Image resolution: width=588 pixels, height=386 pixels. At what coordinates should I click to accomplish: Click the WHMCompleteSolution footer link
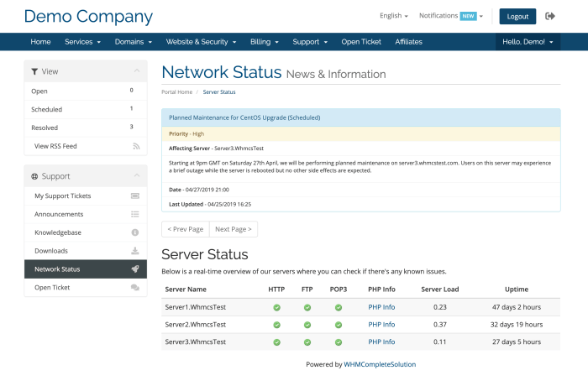pyautogui.click(x=380, y=364)
